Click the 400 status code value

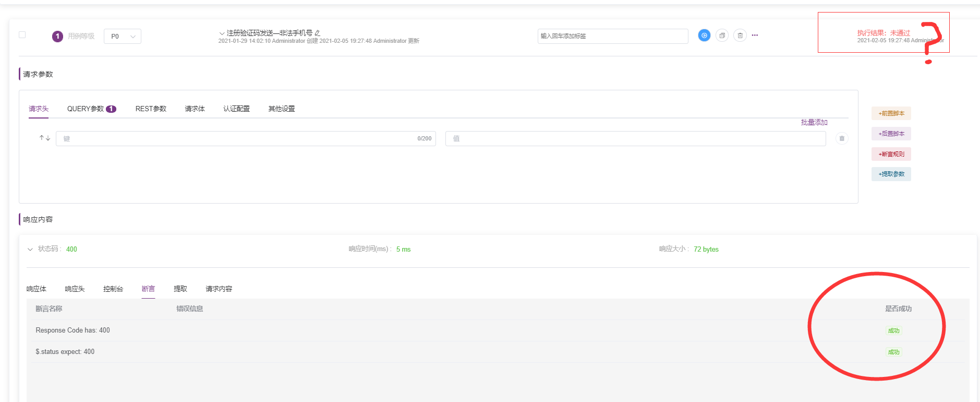(x=71, y=249)
